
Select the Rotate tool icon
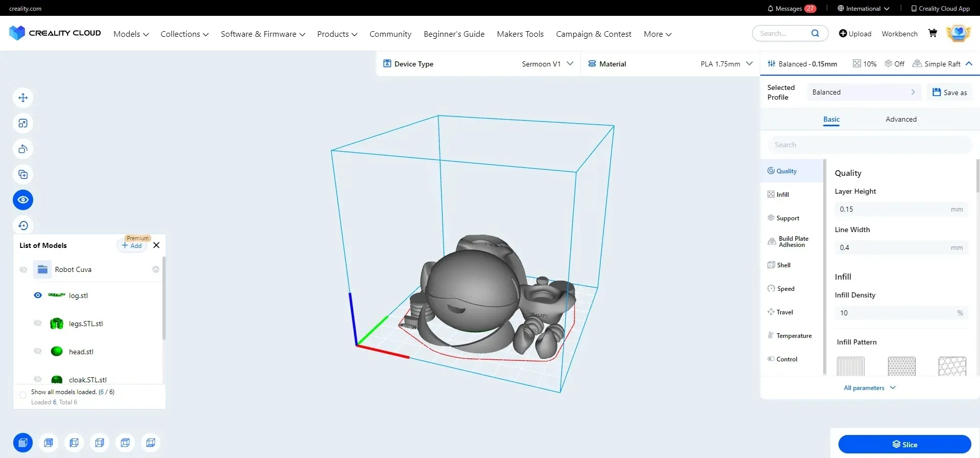tap(23, 149)
